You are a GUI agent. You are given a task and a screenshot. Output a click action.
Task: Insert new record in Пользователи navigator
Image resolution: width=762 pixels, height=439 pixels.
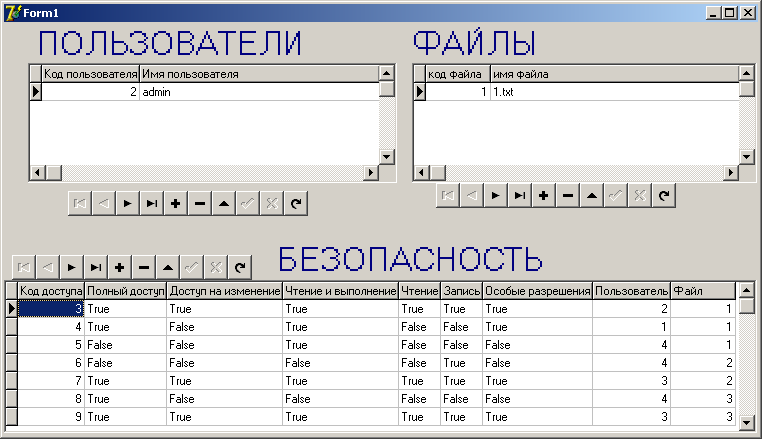pyautogui.click(x=176, y=203)
